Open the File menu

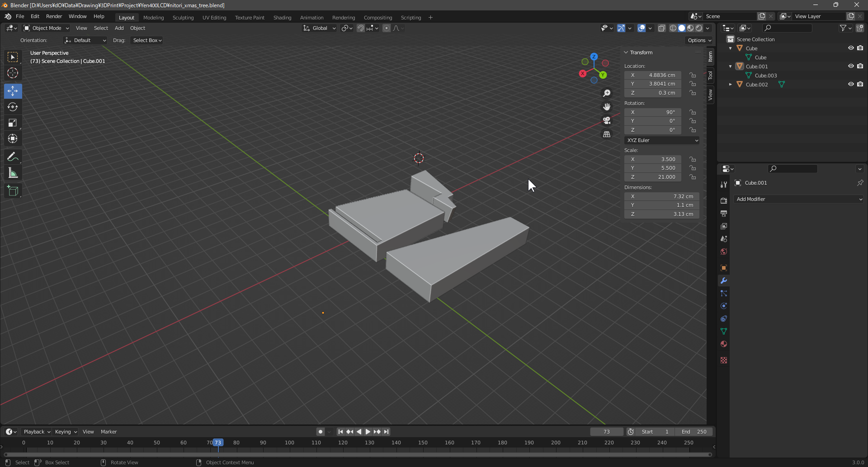click(20, 16)
